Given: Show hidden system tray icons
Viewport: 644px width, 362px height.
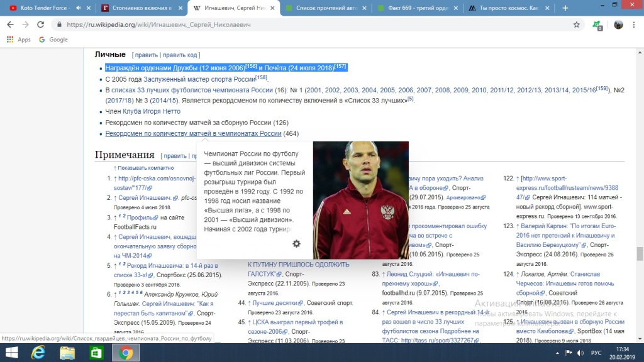Looking at the screenshot, I should point(557,353).
